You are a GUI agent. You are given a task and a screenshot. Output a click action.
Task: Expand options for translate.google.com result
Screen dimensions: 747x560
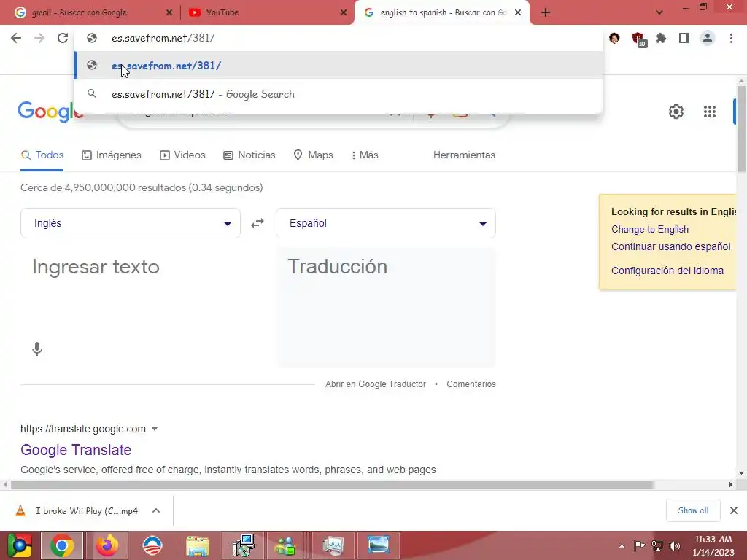coord(155,429)
